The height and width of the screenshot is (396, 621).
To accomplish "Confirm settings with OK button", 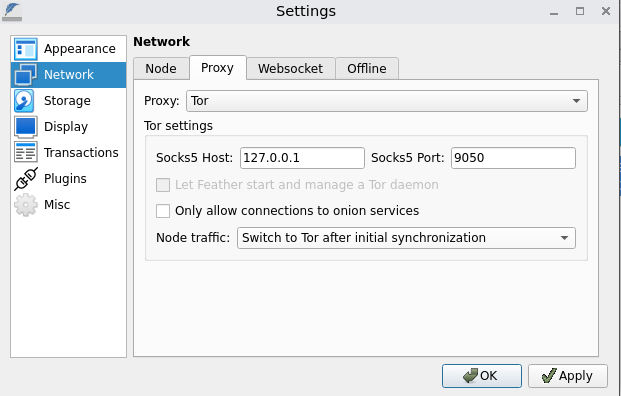I will pyautogui.click(x=482, y=376).
